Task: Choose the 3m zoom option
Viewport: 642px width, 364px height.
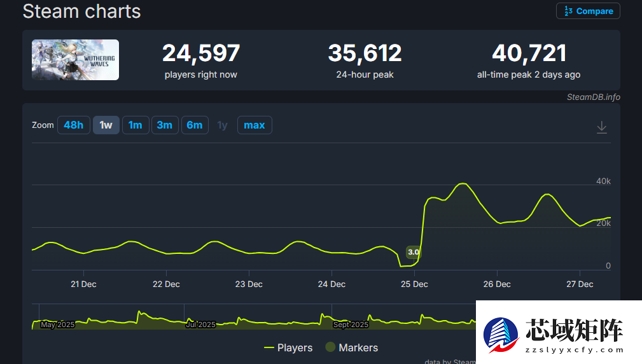Action: click(164, 125)
